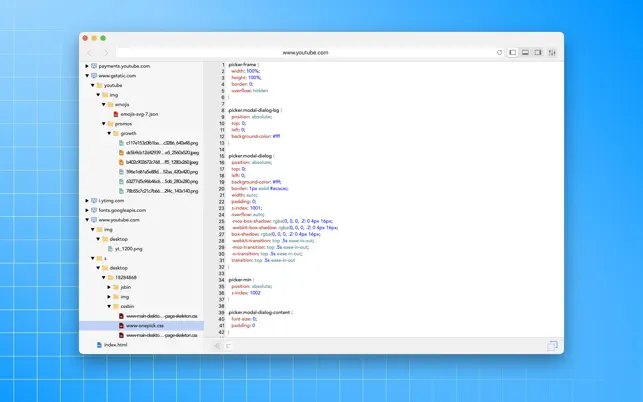The width and height of the screenshot is (643, 402).
Task: Click the reload icon in the address bar
Action: click(x=499, y=53)
